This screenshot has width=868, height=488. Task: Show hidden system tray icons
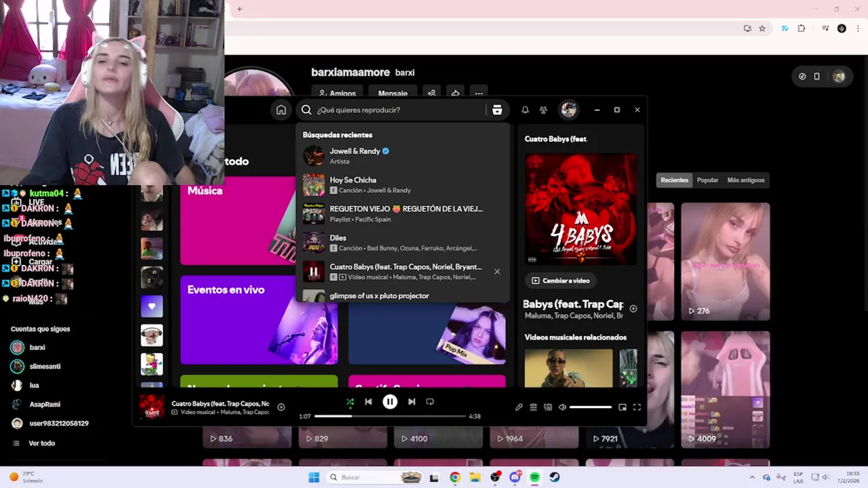coord(752,477)
